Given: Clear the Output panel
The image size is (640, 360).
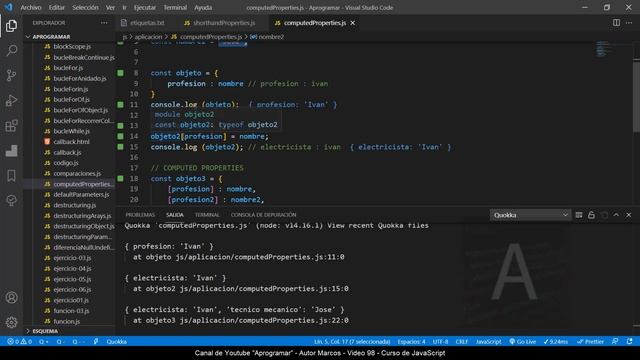Looking at the screenshot, I should tap(579, 215).
